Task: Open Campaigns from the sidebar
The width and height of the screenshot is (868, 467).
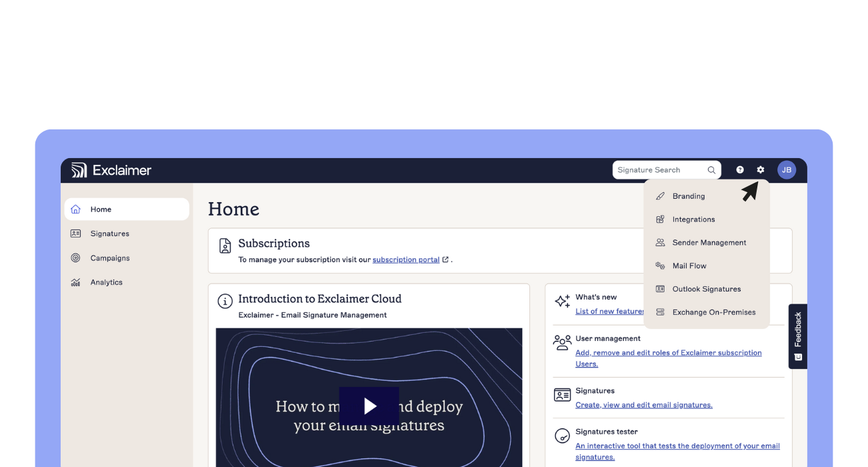Action: coord(109,258)
